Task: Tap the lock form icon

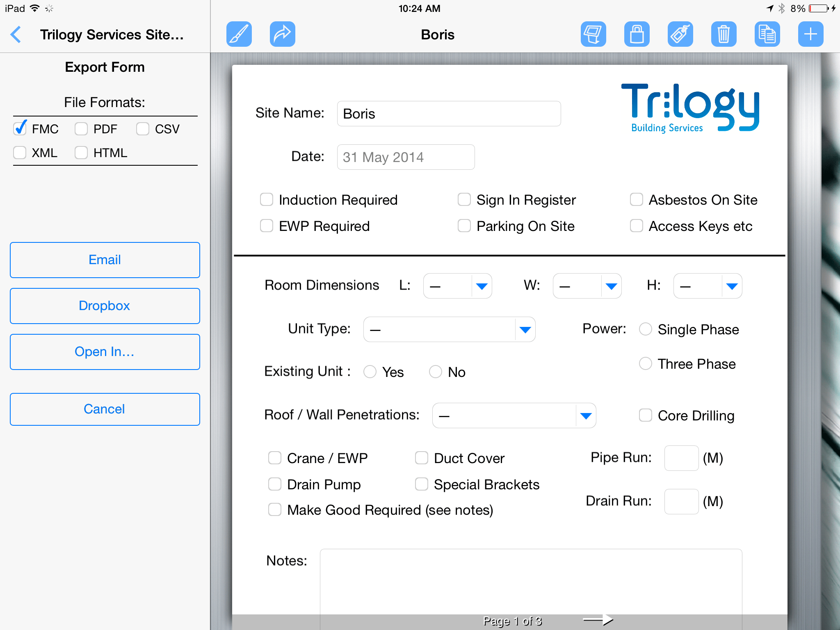Action: [x=637, y=34]
